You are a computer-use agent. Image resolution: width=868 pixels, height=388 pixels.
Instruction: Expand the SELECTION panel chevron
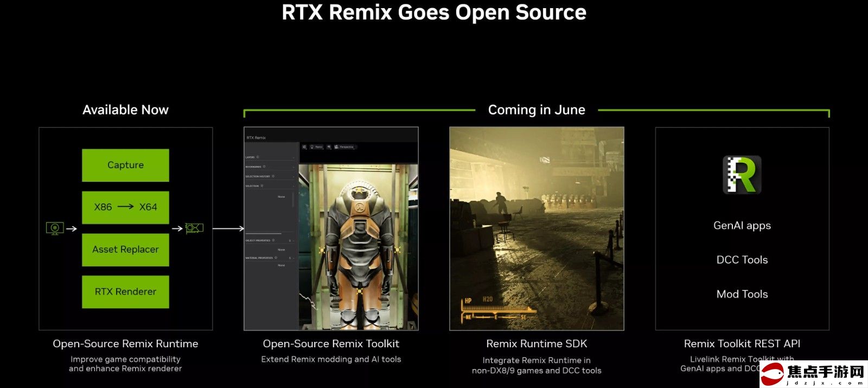(x=293, y=186)
